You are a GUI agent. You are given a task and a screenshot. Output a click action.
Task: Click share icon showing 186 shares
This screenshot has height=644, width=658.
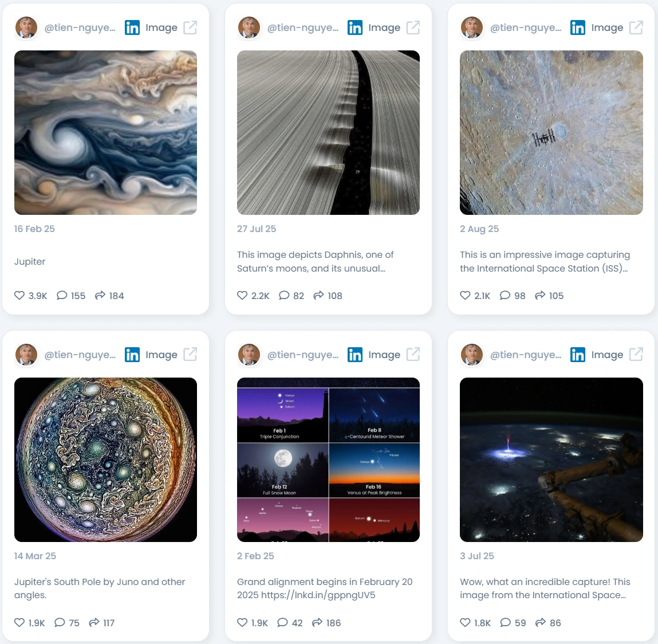coord(317,622)
